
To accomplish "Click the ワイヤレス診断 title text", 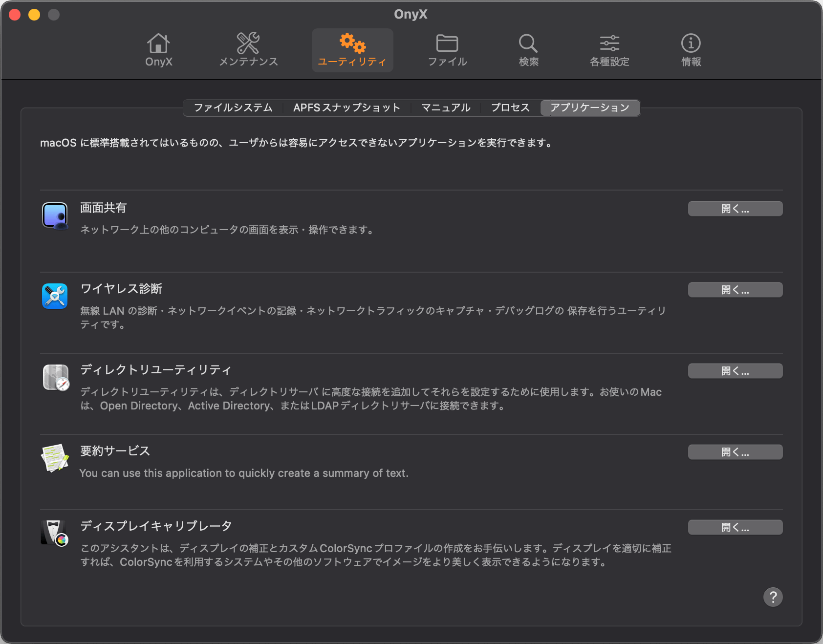I will [121, 289].
